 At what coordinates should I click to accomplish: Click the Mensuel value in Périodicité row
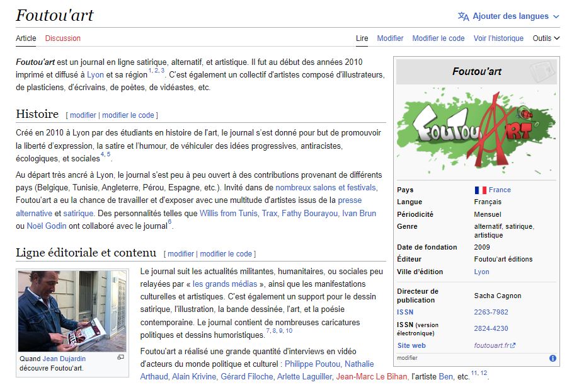coord(488,214)
